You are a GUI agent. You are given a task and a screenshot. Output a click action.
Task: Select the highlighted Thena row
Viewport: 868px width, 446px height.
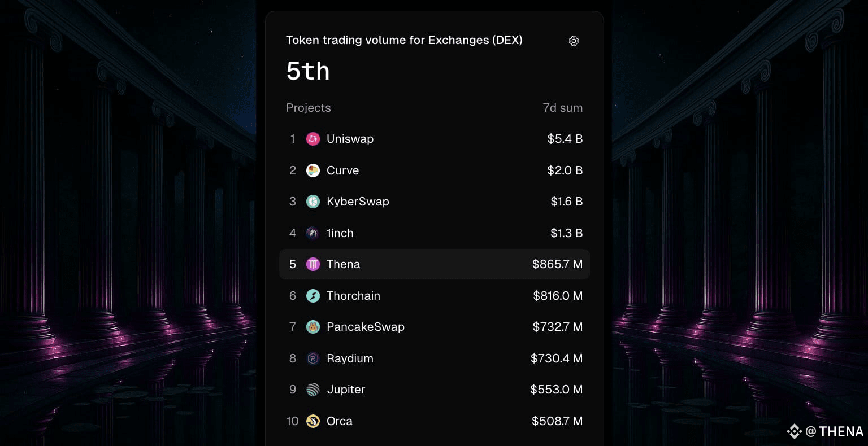tap(435, 264)
